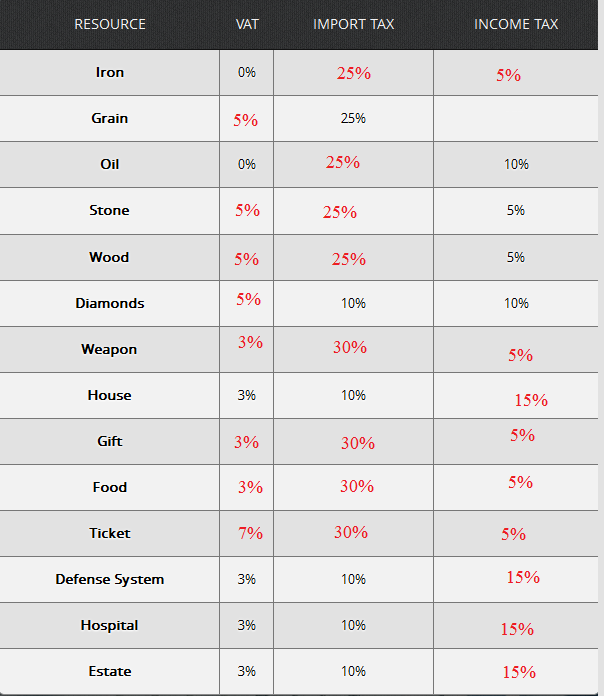
Task: Click the red 25% import tax for Iron
Action: (354, 73)
